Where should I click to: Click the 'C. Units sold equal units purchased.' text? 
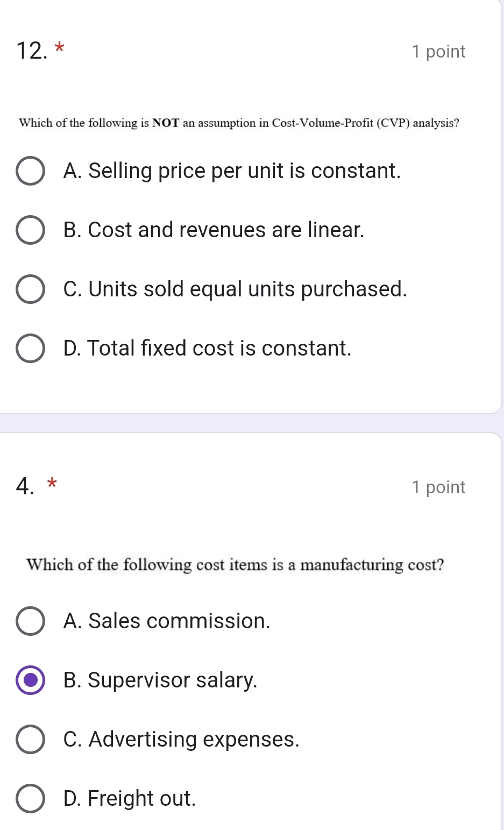tap(235, 289)
